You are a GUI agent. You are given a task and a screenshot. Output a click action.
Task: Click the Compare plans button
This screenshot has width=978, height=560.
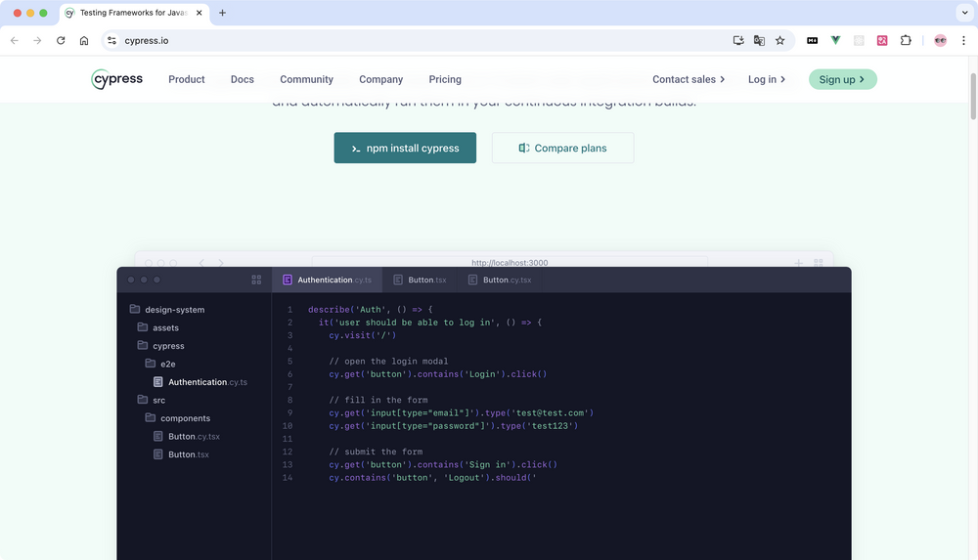(x=562, y=148)
